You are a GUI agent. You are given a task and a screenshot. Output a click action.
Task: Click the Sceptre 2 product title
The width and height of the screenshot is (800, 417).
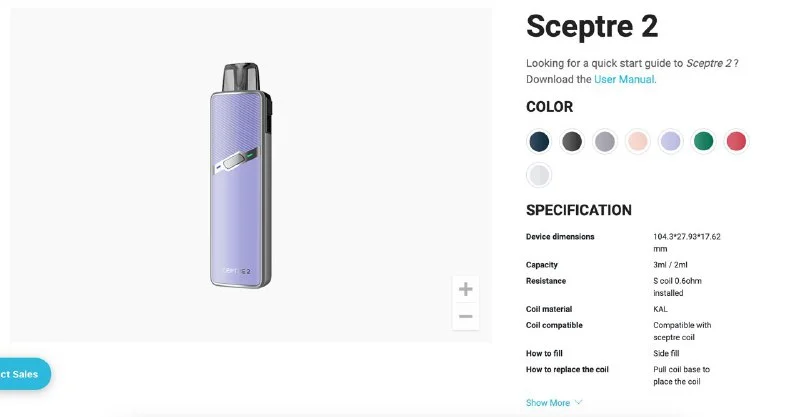(x=592, y=26)
